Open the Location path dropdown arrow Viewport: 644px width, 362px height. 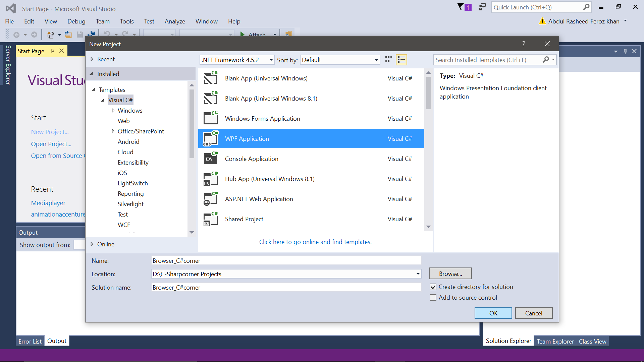[418, 274]
